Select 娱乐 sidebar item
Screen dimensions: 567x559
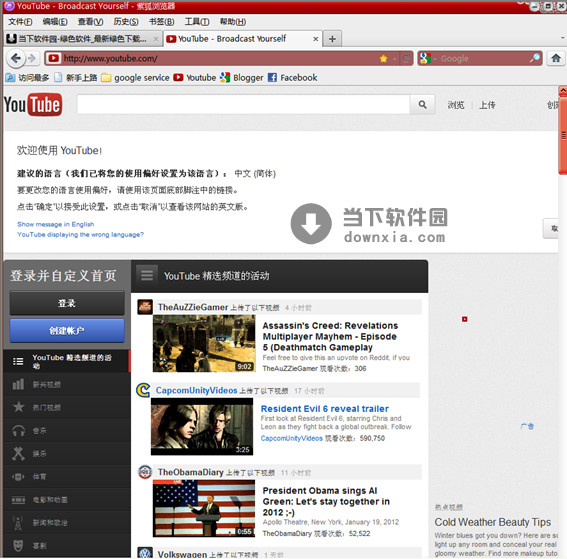click(x=67, y=453)
